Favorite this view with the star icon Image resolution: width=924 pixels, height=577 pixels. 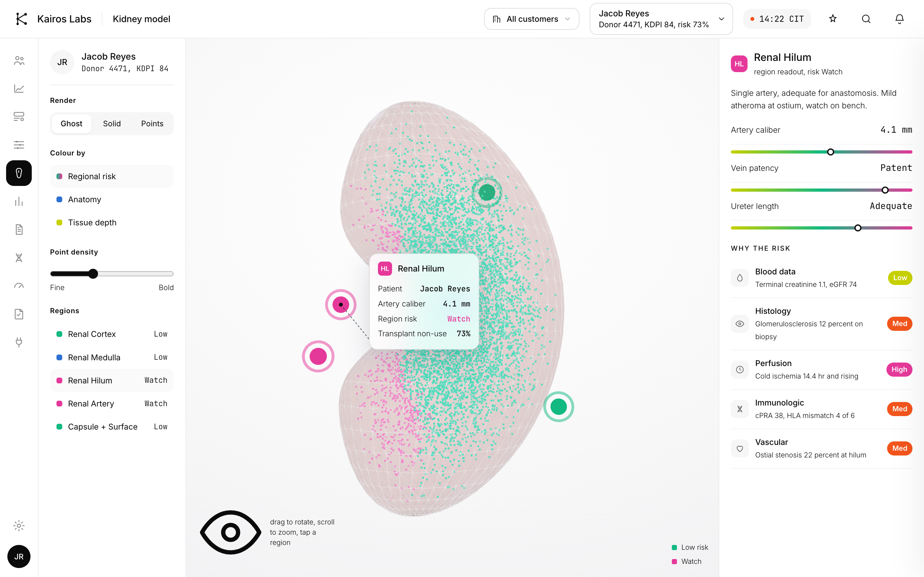[833, 19]
